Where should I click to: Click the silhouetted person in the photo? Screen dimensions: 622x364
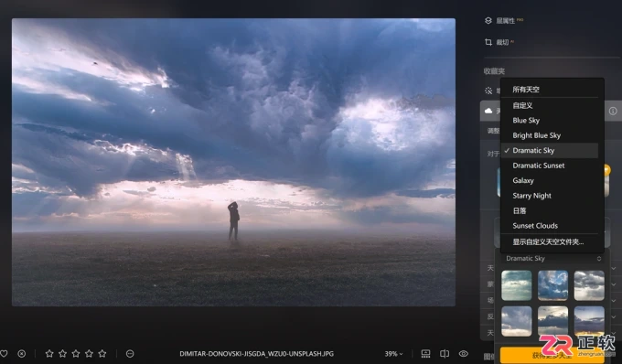(233, 220)
